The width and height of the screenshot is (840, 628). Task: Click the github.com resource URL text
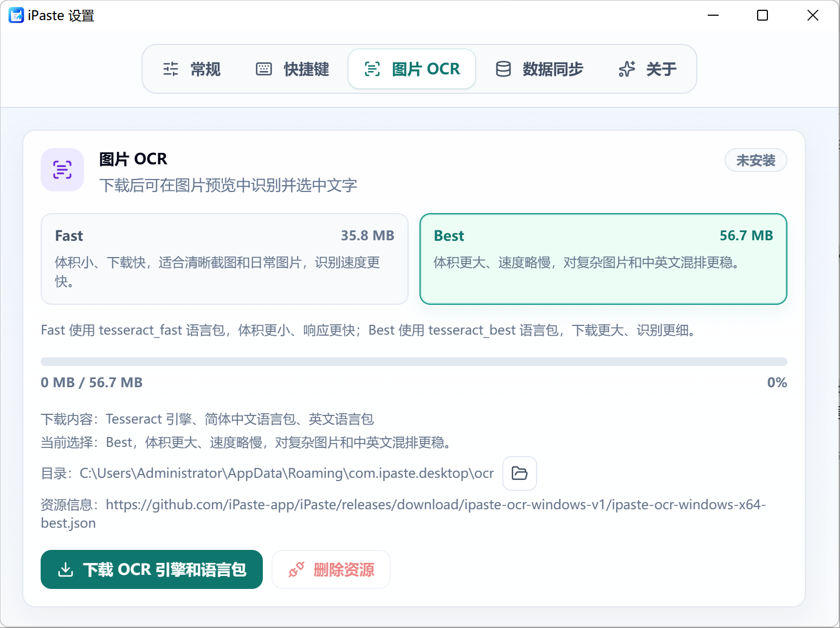pyautogui.click(x=403, y=514)
